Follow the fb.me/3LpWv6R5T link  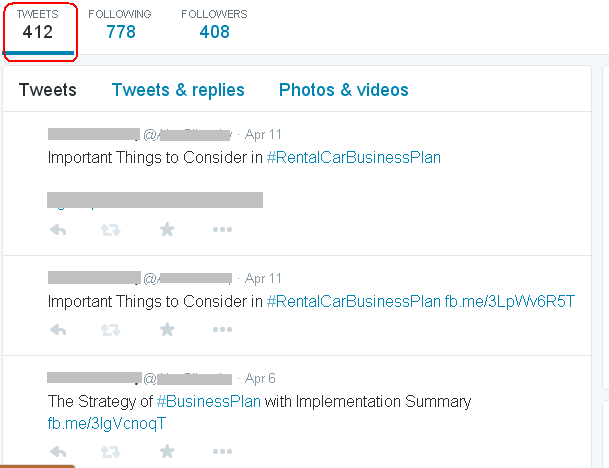(510, 302)
